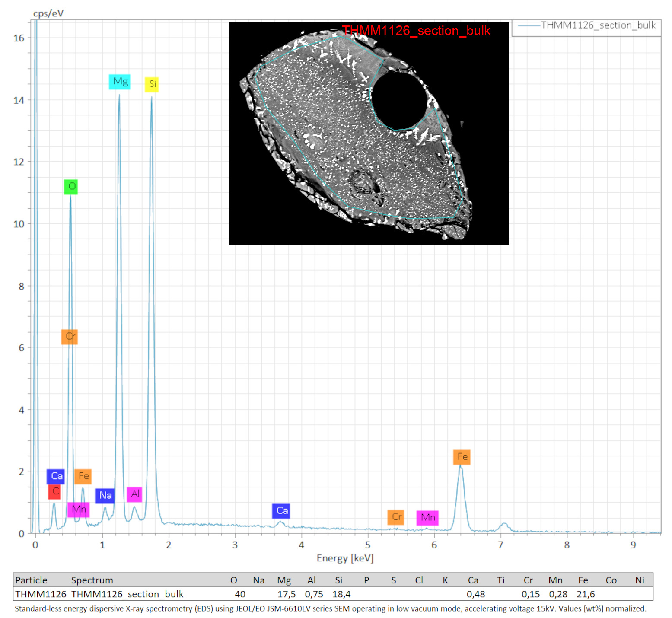
Task: Click the magenta Mn label below 1 keV
Action: click(79, 510)
